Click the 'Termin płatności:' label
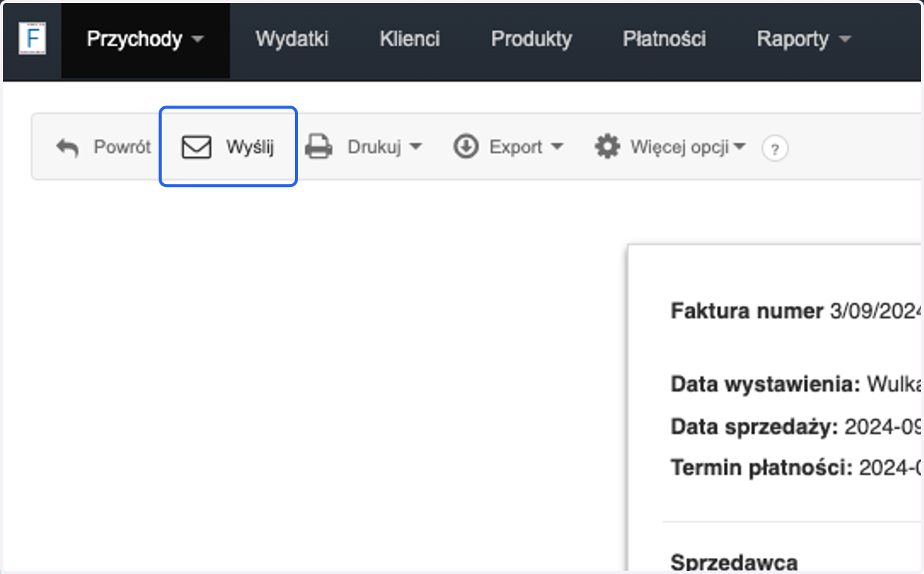The image size is (924, 574). tap(762, 467)
